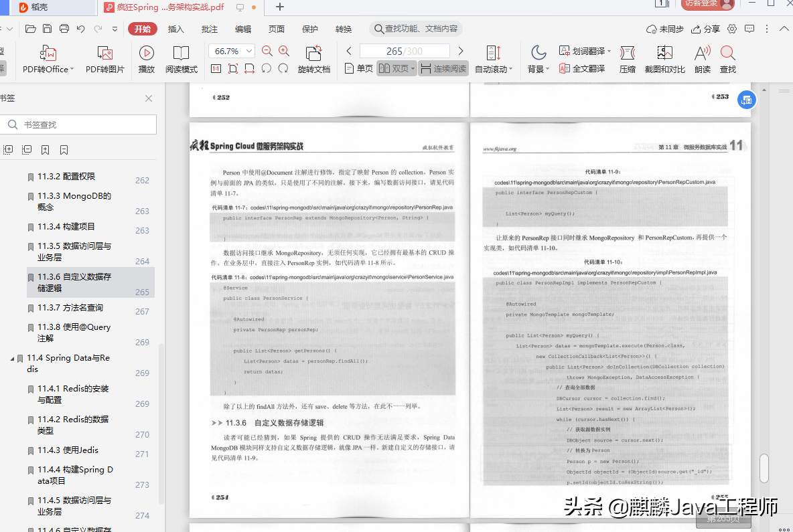This screenshot has width=793, height=532.
Task: Open a new tab with plus
Action: [x=280, y=7]
